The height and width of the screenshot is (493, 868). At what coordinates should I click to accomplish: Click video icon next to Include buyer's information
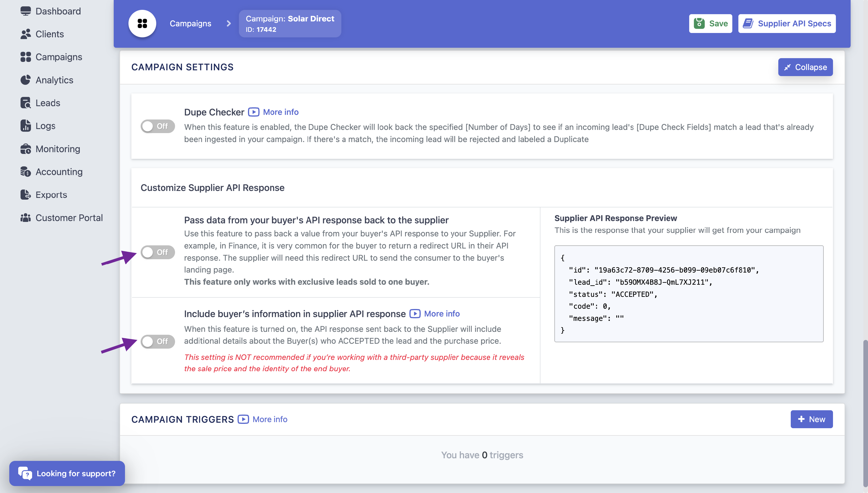point(415,314)
